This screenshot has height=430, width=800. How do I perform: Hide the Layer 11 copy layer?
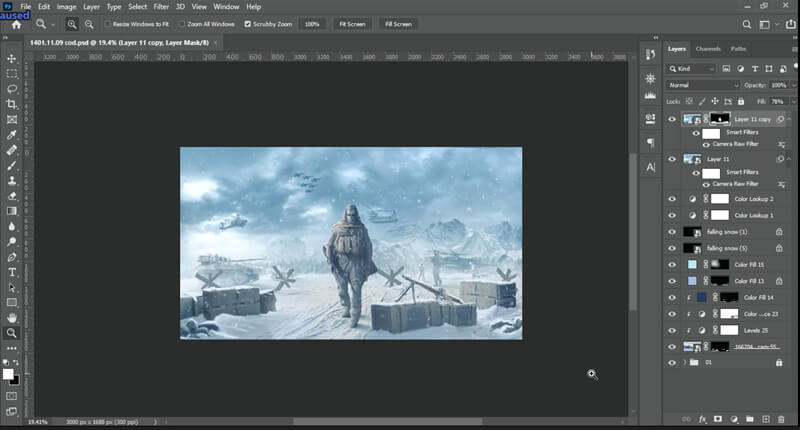click(672, 119)
